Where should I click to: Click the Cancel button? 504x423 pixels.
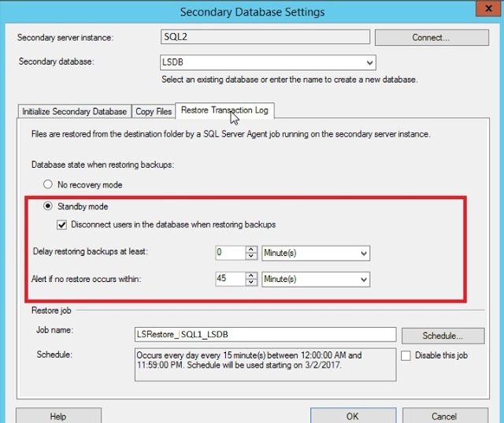[x=445, y=416]
